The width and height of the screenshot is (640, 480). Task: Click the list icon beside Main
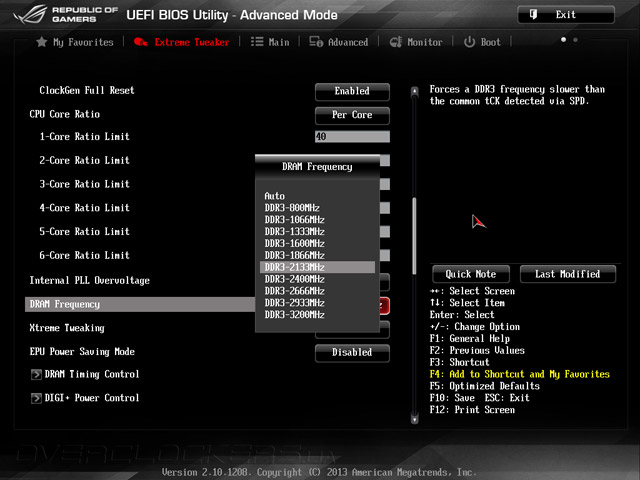[257, 42]
